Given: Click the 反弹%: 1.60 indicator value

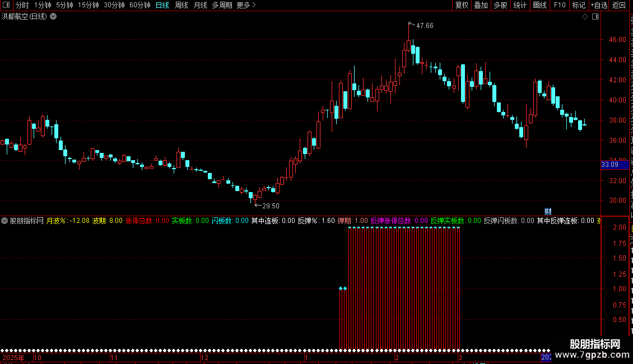Looking at the screenshot, I should tap(316, 221).
